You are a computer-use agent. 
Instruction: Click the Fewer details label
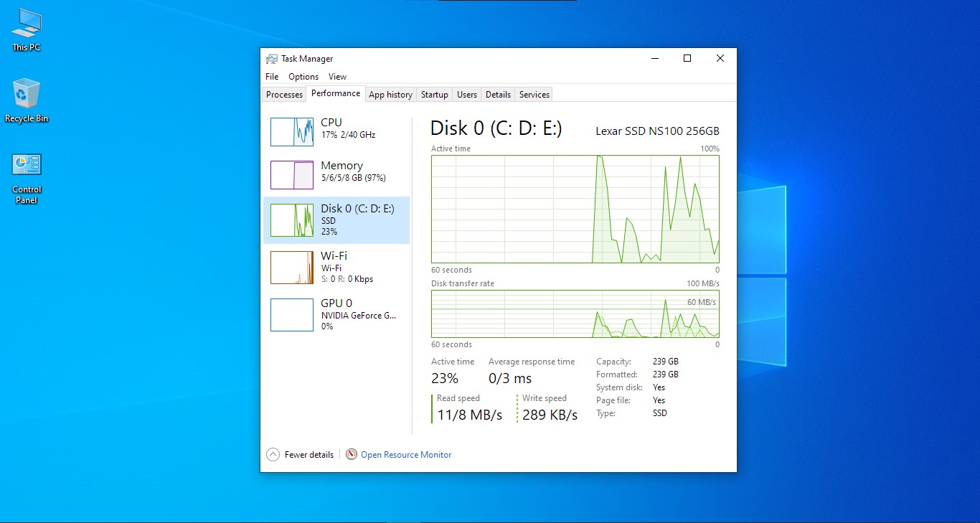click(x=309, y=455)
